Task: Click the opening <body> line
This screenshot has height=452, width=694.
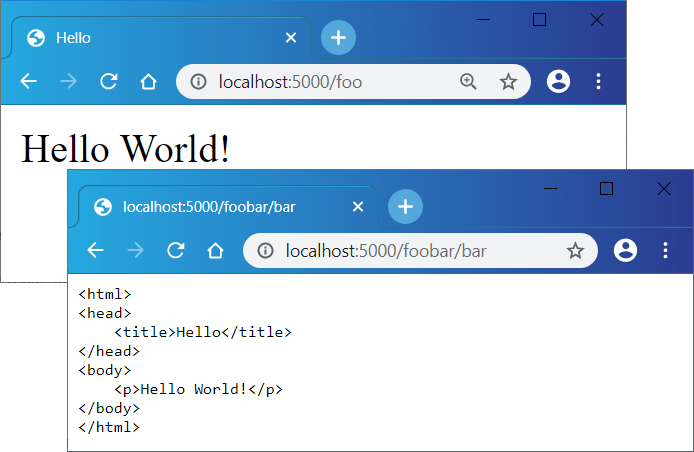Action: click(105, 370)
